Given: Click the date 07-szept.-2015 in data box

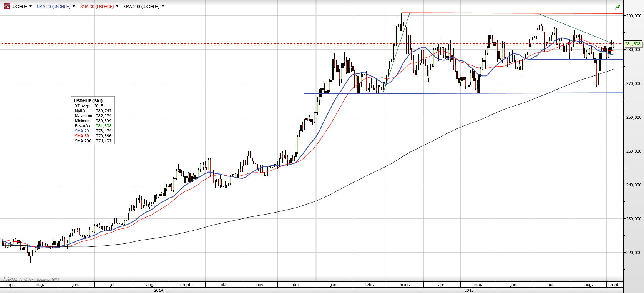Looking at the screenshot, I should point(89,106).
